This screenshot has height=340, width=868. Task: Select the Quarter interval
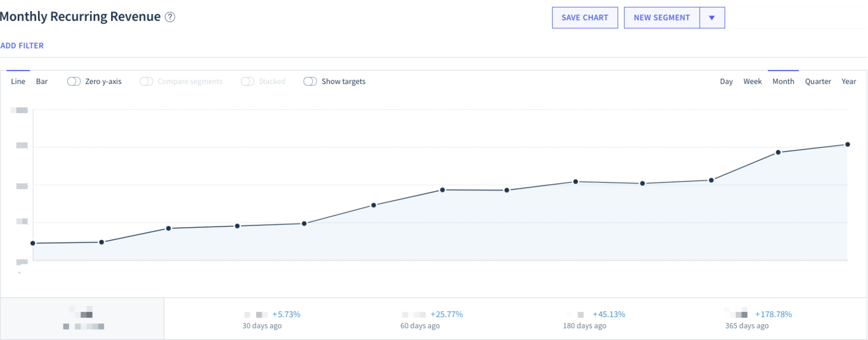818,82
